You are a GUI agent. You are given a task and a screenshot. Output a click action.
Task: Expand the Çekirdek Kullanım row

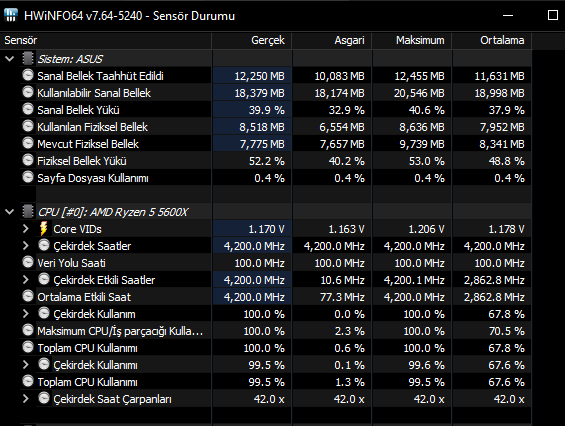click(x=26, y=314)
